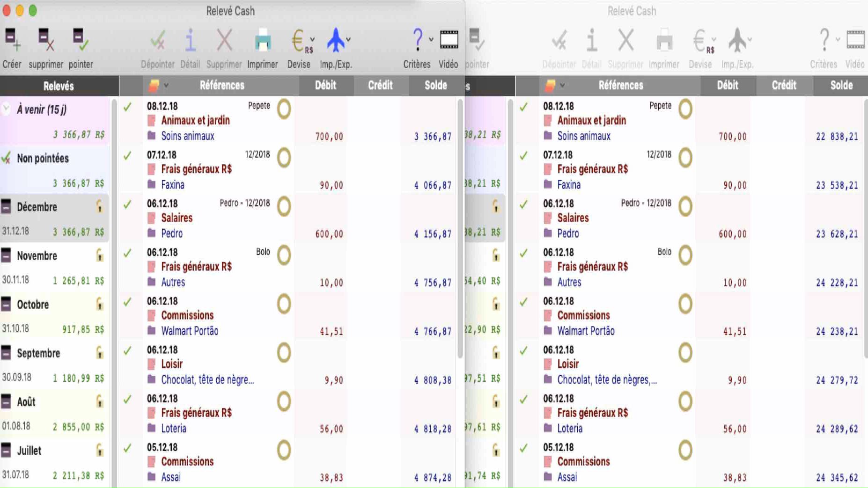Select Août statement in sidebar
Viewport: 868px width, 488px height.
click(55, 413)
